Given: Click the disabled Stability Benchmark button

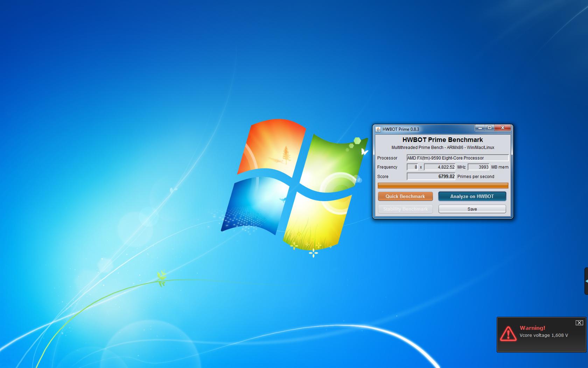Looking at the screenshot, I should tap(405, 209).
